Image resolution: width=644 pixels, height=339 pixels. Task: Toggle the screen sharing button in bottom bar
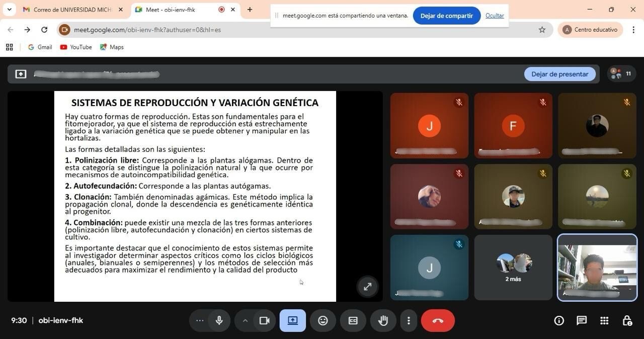[293, 320]
